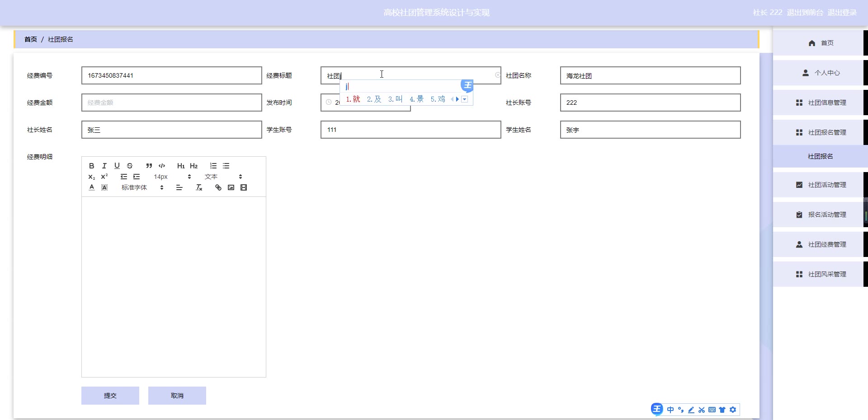Click the clock icon in 发布时间 field
Viewport: 868px width, 420px height.
point(329,102)
